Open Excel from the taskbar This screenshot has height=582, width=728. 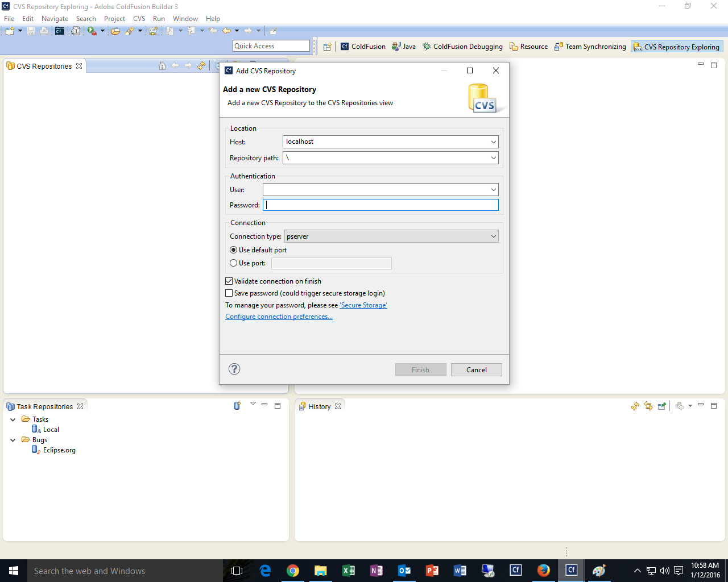(x=349, y=571)
